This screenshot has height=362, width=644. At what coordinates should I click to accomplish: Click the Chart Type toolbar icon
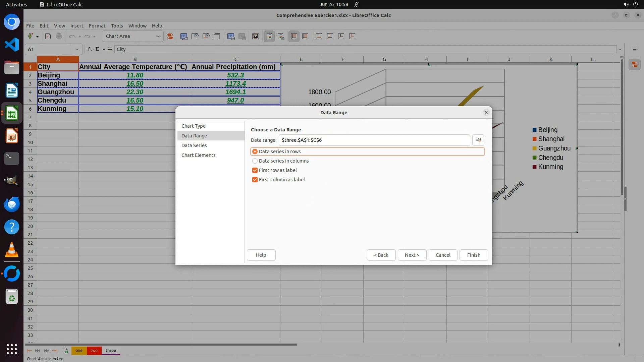coord(184,36)
